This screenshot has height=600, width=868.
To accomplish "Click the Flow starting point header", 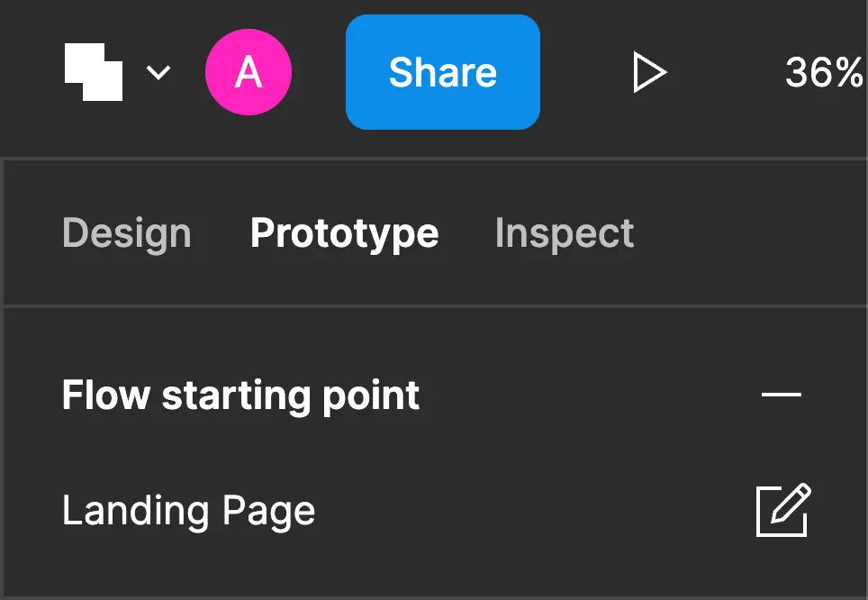I will (240, 395).
